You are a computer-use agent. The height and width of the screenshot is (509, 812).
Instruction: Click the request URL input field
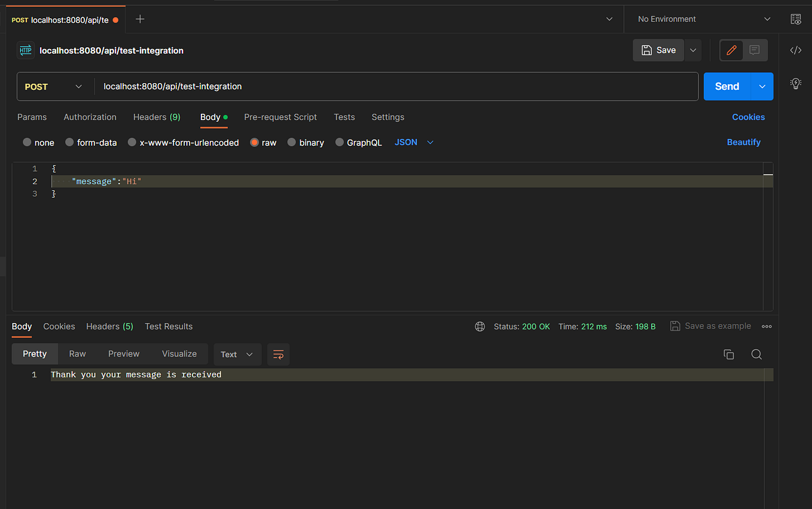(359, 86)
